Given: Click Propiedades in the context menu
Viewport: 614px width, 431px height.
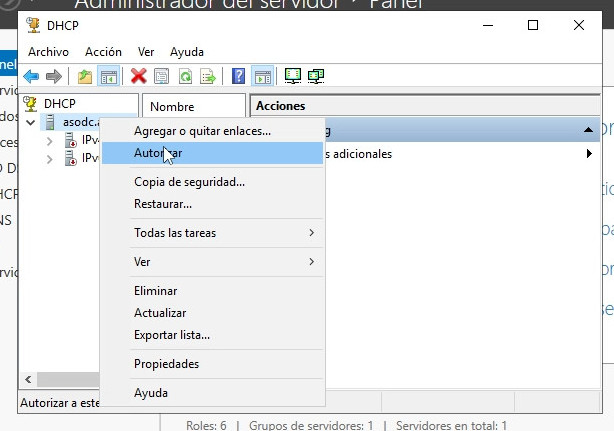Looking at the screenshot, I should point(166,364).
